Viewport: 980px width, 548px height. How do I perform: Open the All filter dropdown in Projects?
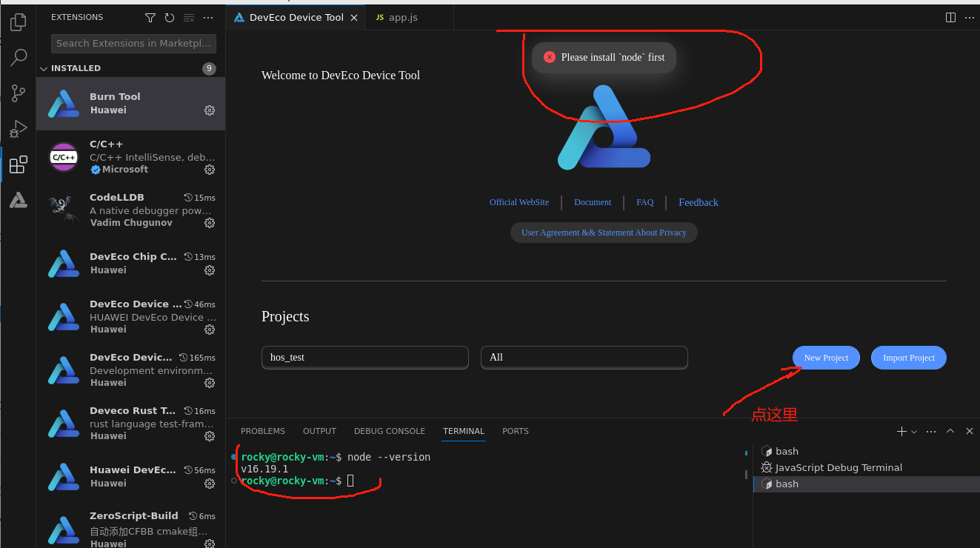584,357
